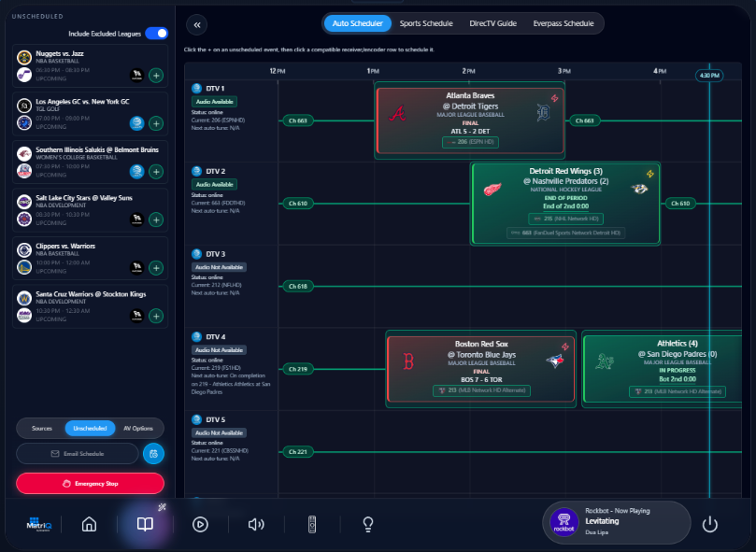Click the remote control icon
The height and width of the screenshot is (552, 756).
click(x=313, y=524)
